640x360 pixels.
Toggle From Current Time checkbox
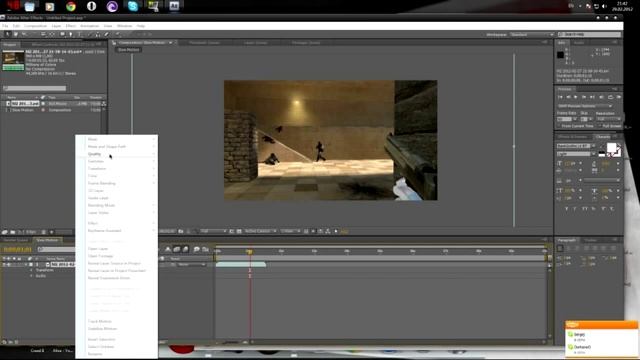click(559, 126)
